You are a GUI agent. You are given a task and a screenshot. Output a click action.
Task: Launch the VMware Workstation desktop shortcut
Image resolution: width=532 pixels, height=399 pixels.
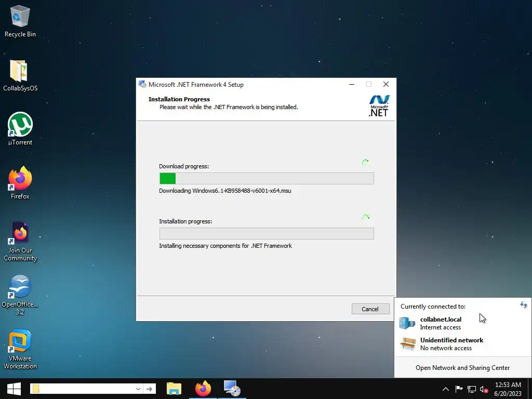tap(20, 350)
